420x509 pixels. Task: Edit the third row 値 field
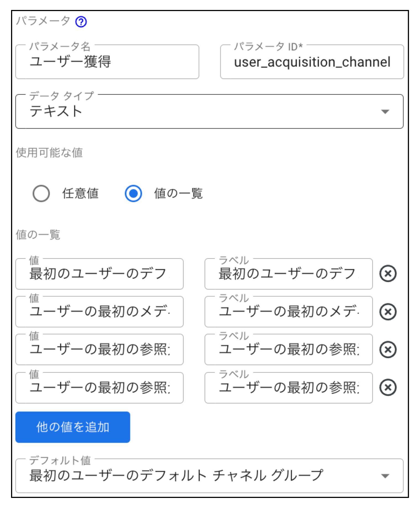pos(99,349)
